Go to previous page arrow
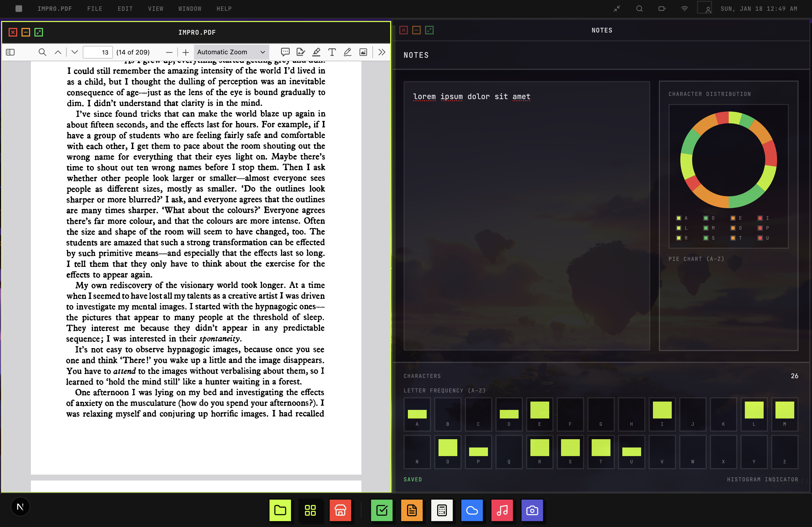Viewport: 812px width, 527px height. pos(58,52)
